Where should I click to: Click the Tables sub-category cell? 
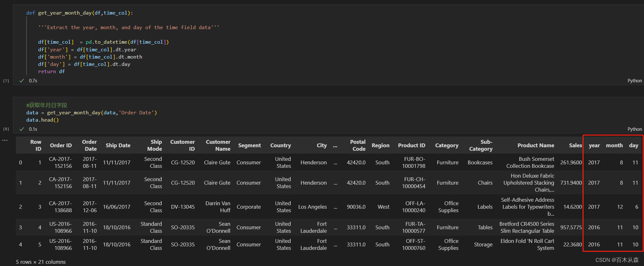point(485,227)
